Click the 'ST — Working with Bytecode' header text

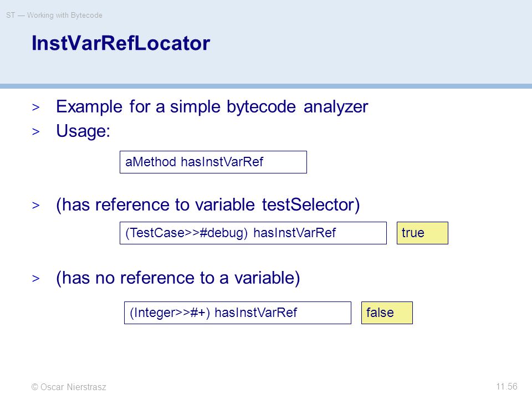(54, 16)
